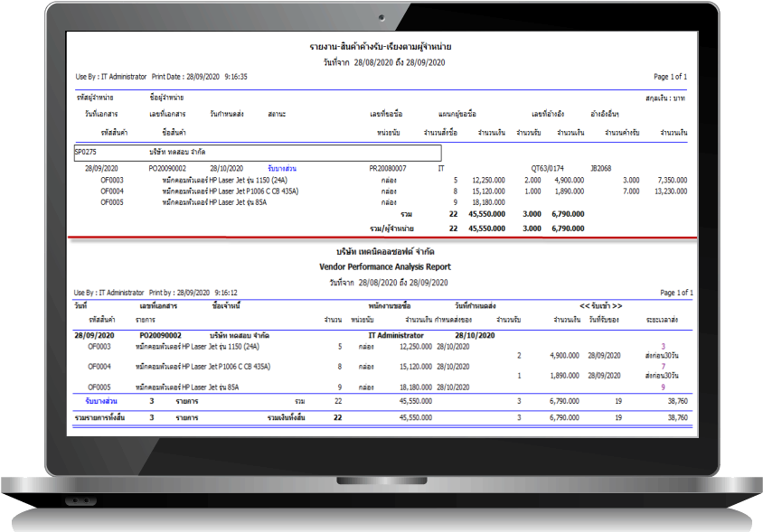Click other reference JB2068

click(600, 168)
